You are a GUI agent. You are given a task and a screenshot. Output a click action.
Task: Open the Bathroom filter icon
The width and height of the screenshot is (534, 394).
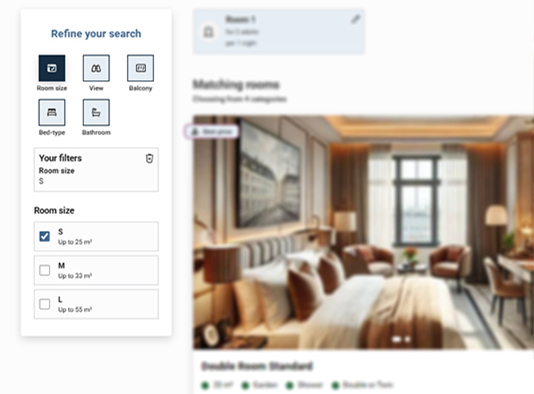(x=96, y=112)
